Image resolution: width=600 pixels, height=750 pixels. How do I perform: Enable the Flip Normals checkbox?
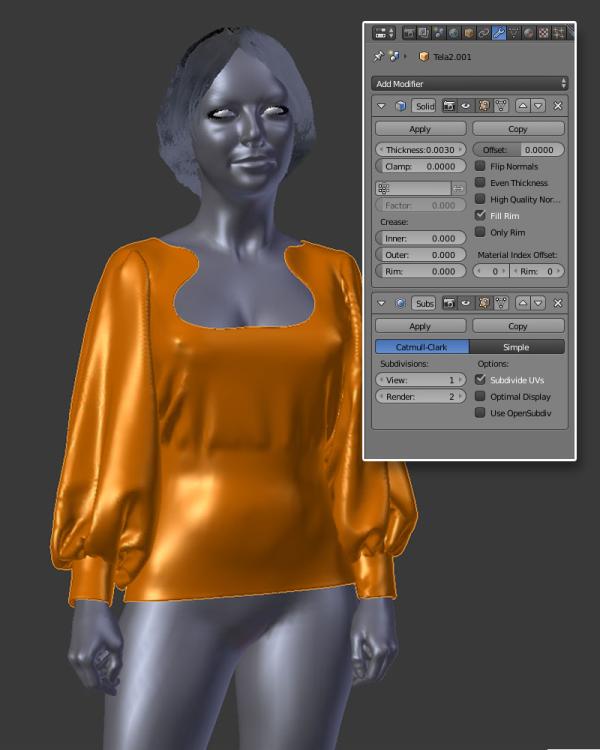tap(481, 166)
